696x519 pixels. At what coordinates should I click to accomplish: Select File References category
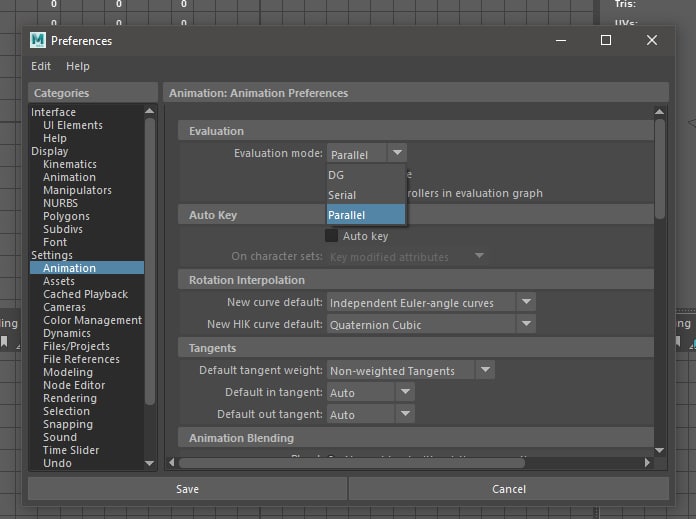click(81, 359)
